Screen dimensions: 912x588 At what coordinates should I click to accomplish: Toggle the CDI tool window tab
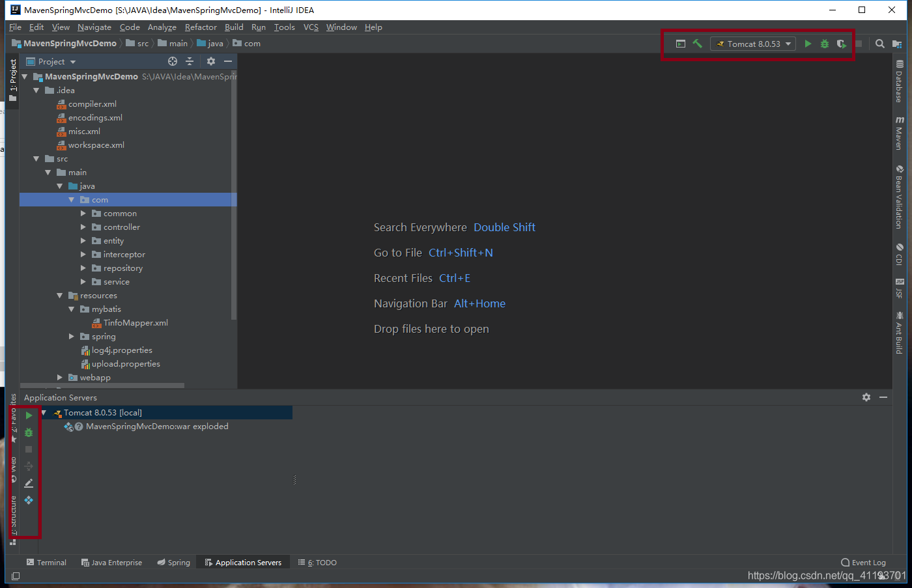click(x=899, y=254)
